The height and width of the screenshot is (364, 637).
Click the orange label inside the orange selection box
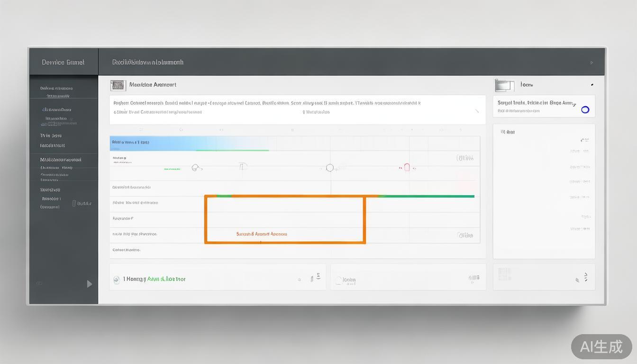262,234
